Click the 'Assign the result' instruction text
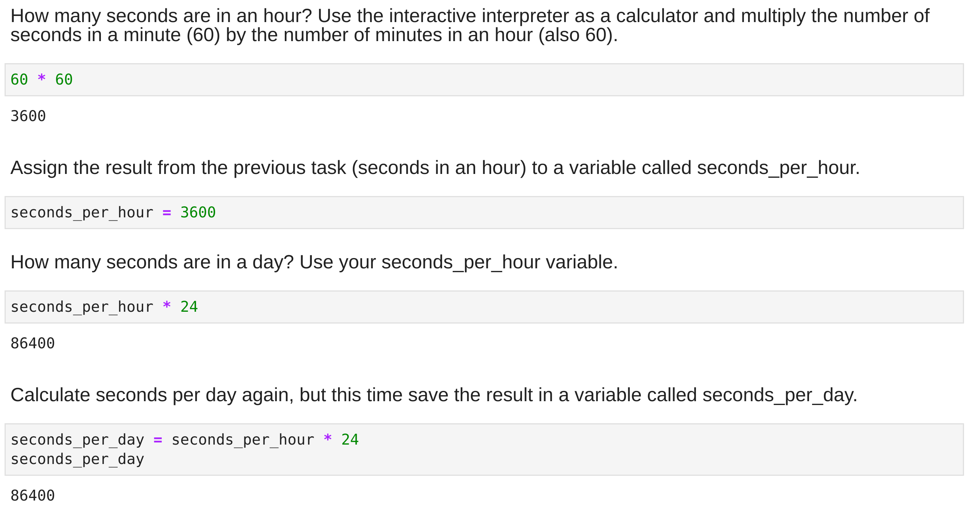 [434, 167]
